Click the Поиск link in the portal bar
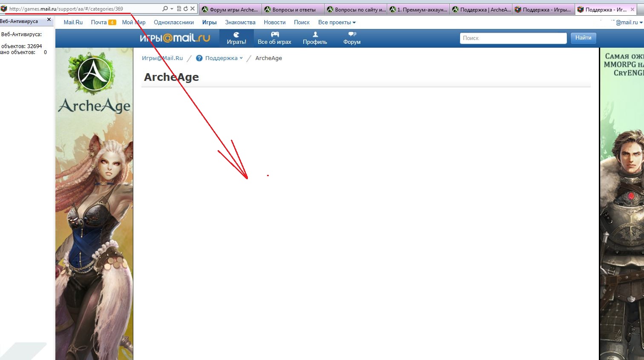Screen dimensions: 644x360 point(302,22)
